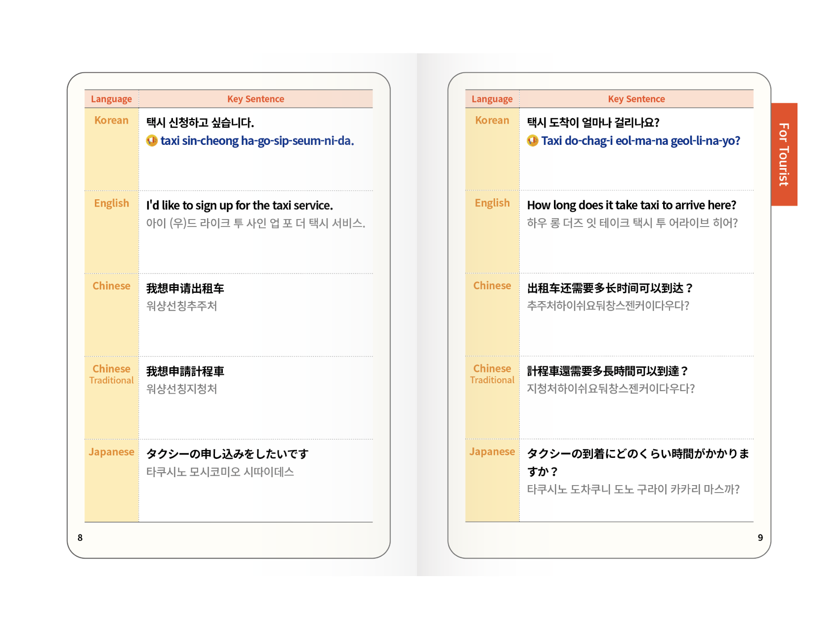Screen dimensions: 840x629
Task: Click the Chinese label beside 我想申请出租车
Action: coord(112,286)
